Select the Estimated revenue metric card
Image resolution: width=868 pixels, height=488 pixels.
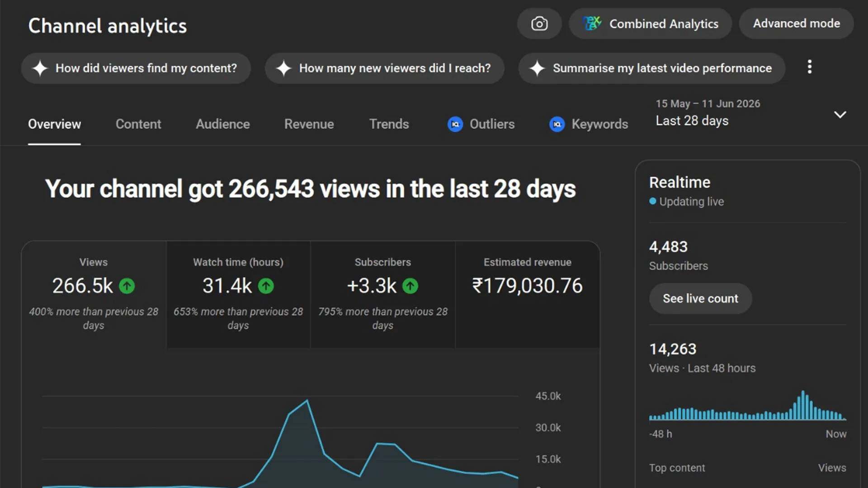point(528,295)
